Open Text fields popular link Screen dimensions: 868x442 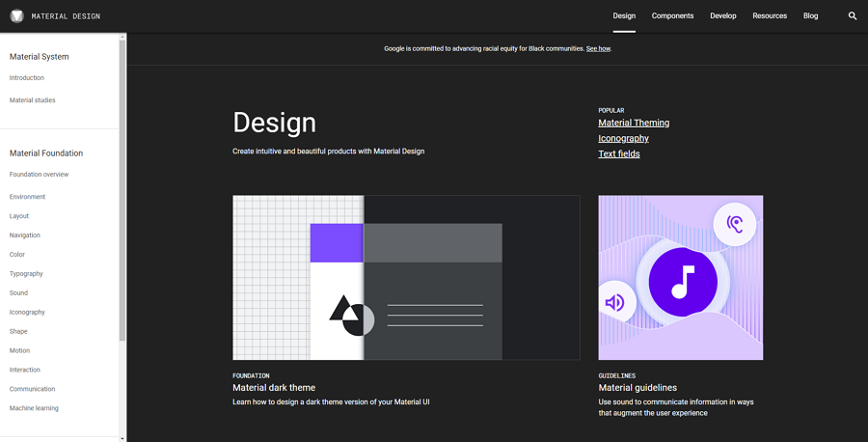(x=619, y=154)
